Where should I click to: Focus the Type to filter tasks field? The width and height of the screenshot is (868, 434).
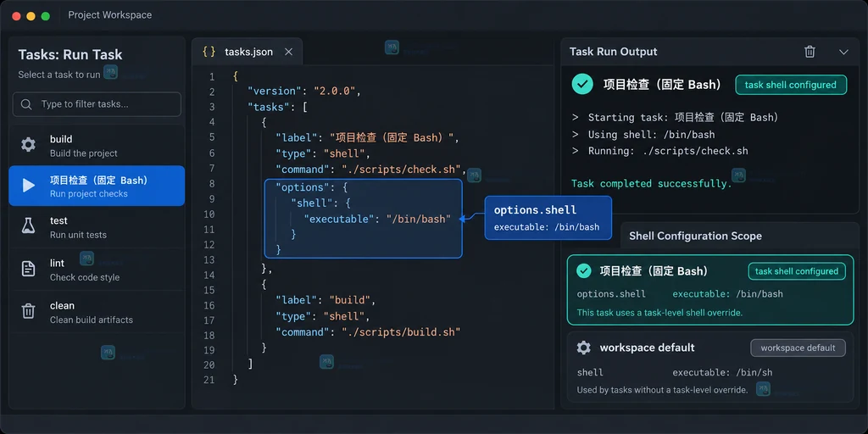pos(97,104)
